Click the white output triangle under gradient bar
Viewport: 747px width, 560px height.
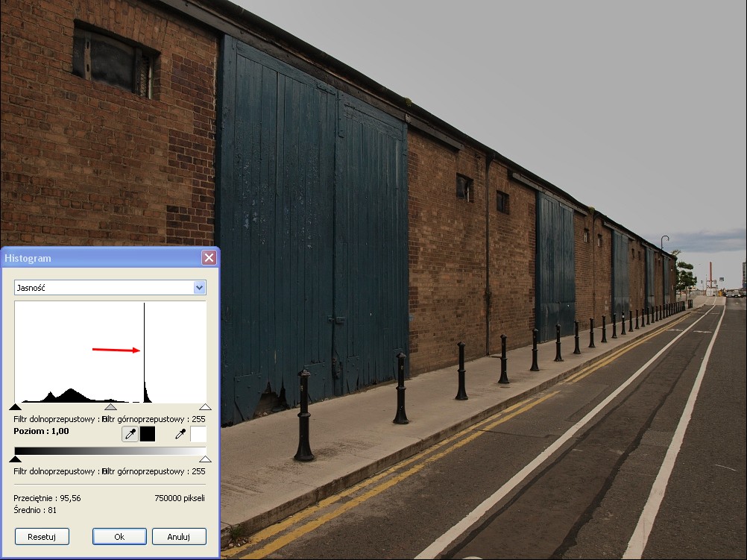point(205,459)
